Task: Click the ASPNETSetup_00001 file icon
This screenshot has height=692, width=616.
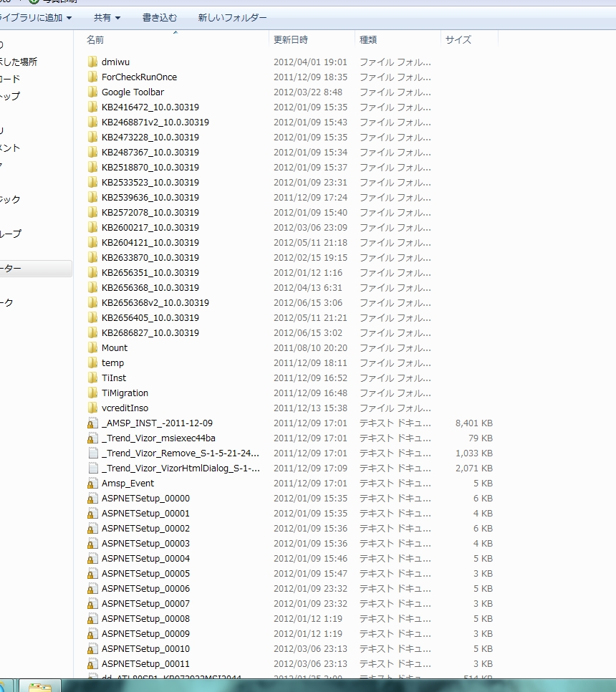Action: point(92,513)
